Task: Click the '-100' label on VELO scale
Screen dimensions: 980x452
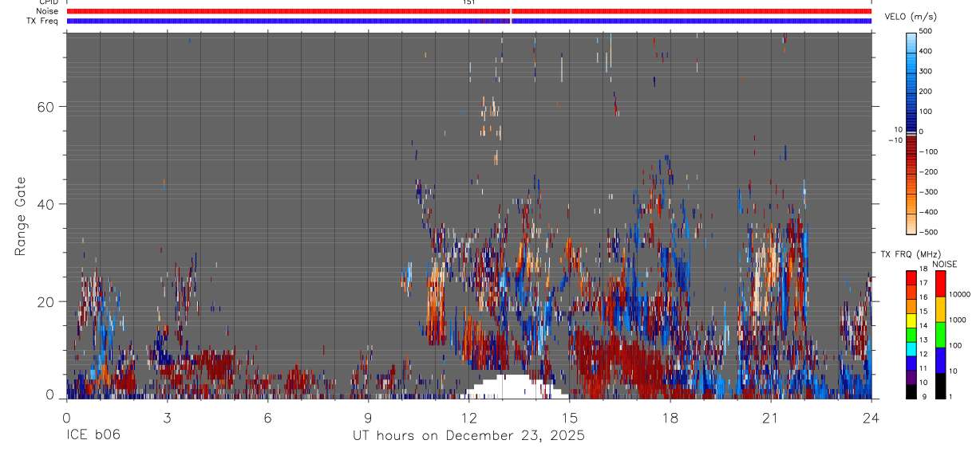Action: point(927,151)
